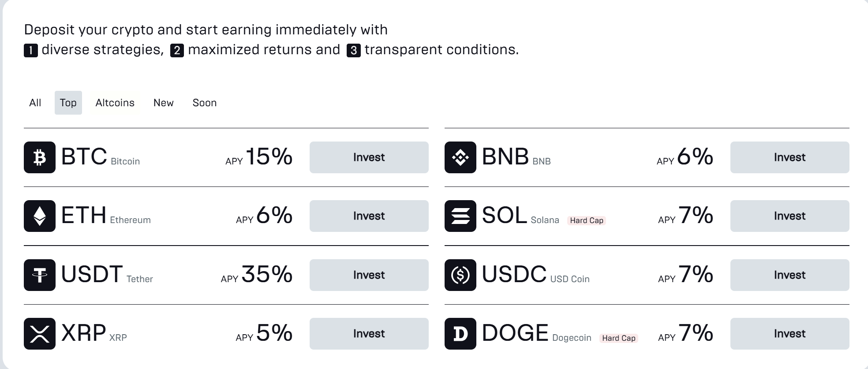The width and height of the screenshot is (868, 369).
Task: Click the Hard Cap badge next to Solana
Action: pyautogui.click(x=587, y=220)
